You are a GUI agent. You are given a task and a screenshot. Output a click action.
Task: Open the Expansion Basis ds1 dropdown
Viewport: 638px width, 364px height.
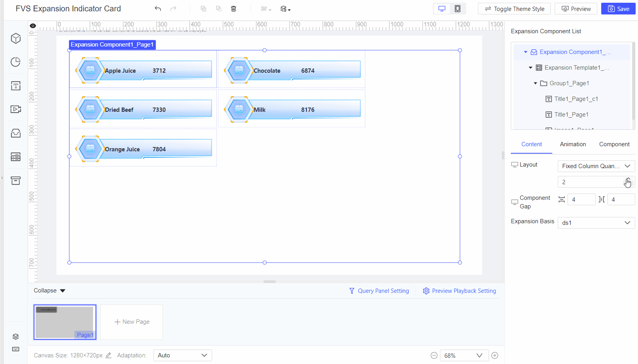coord(596,222)
